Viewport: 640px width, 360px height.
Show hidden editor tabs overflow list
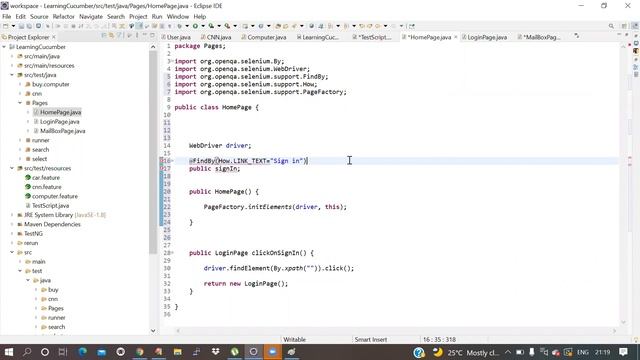[576, 36]
